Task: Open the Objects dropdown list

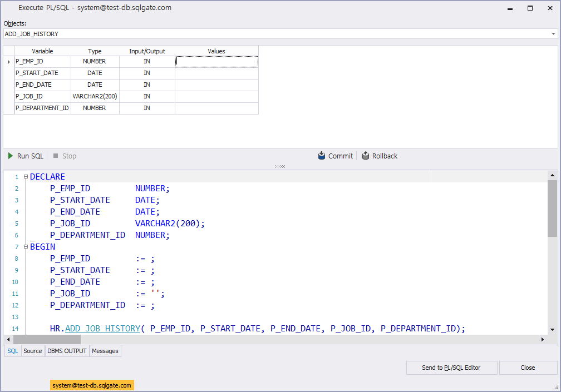Action: (553, 34)
